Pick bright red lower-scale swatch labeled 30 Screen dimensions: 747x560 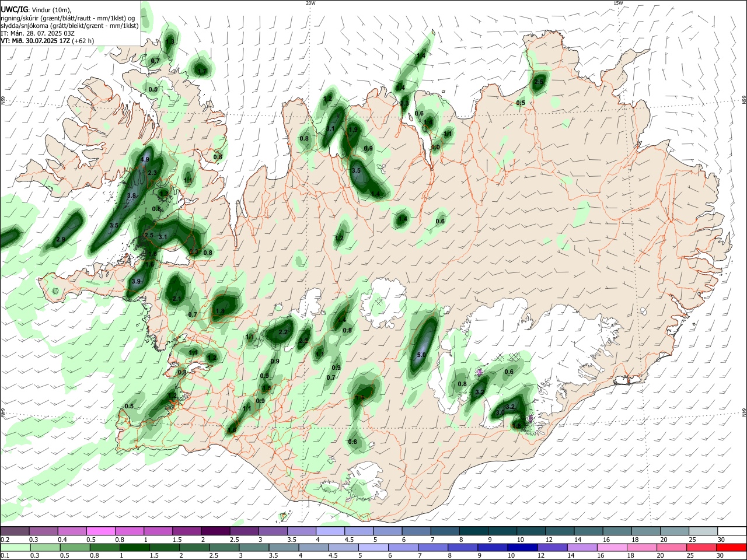click(x=731, y=547)
